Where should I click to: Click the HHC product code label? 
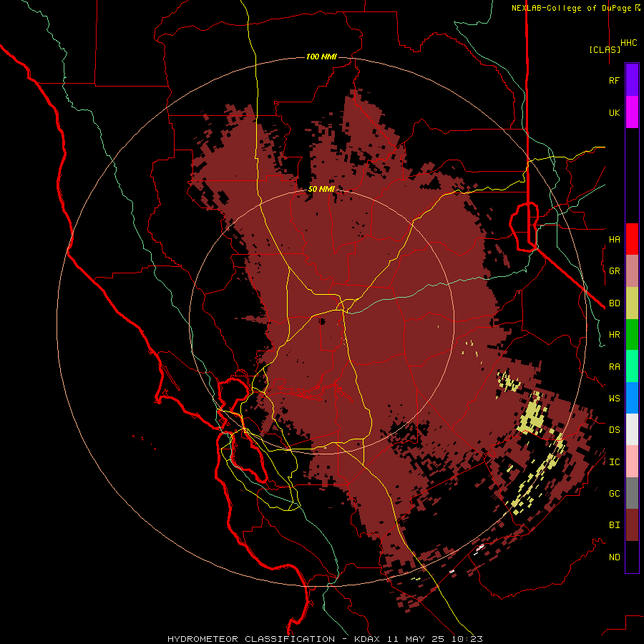point(629,43)
